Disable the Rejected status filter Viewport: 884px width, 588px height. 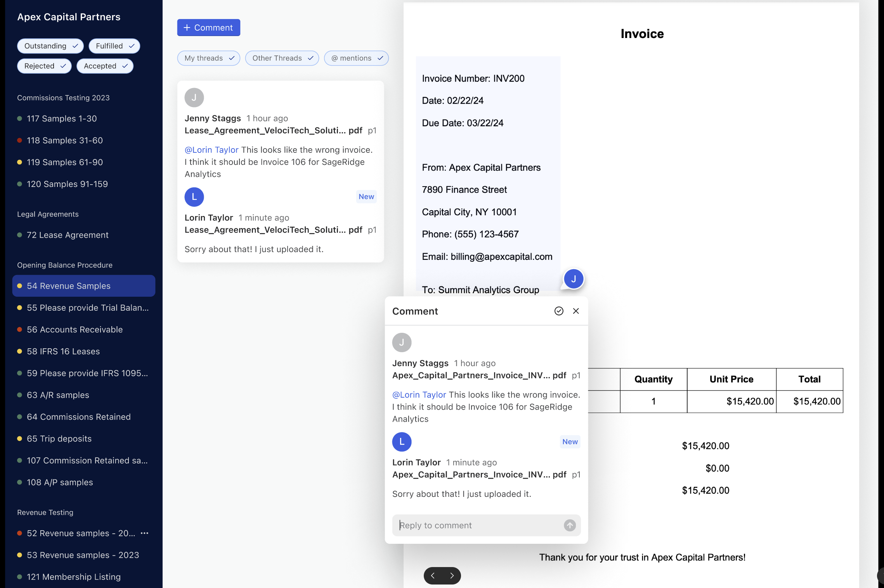coord(44,66)
